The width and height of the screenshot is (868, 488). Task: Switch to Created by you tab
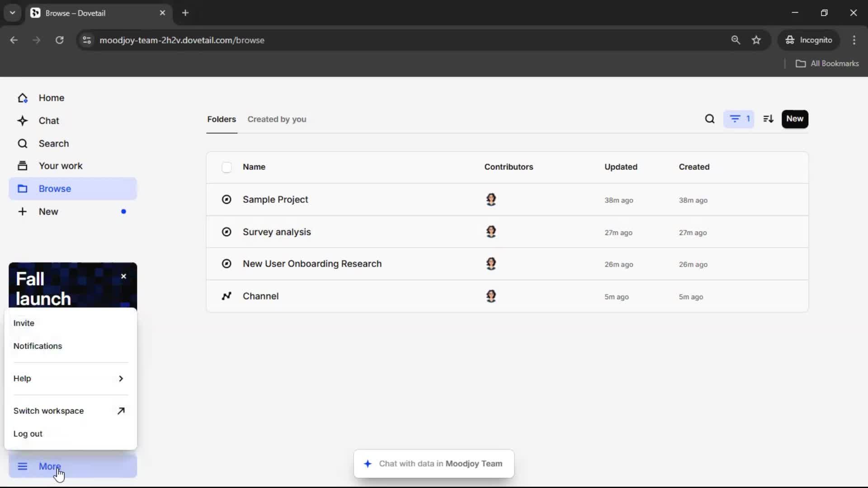pyautogui.click(x=277, y=119)
